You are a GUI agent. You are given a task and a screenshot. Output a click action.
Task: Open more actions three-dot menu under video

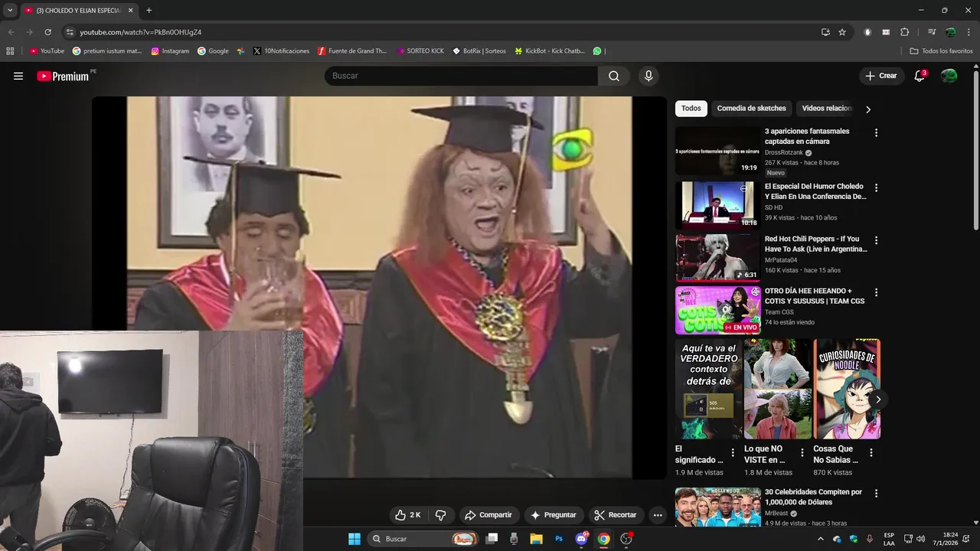658,515
